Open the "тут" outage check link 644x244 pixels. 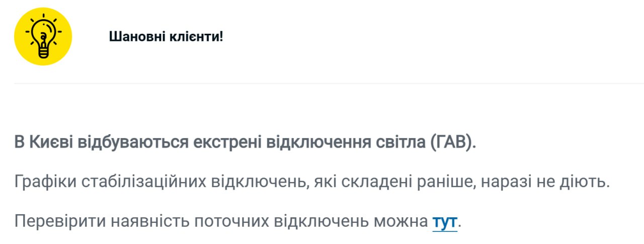(445, 221)
